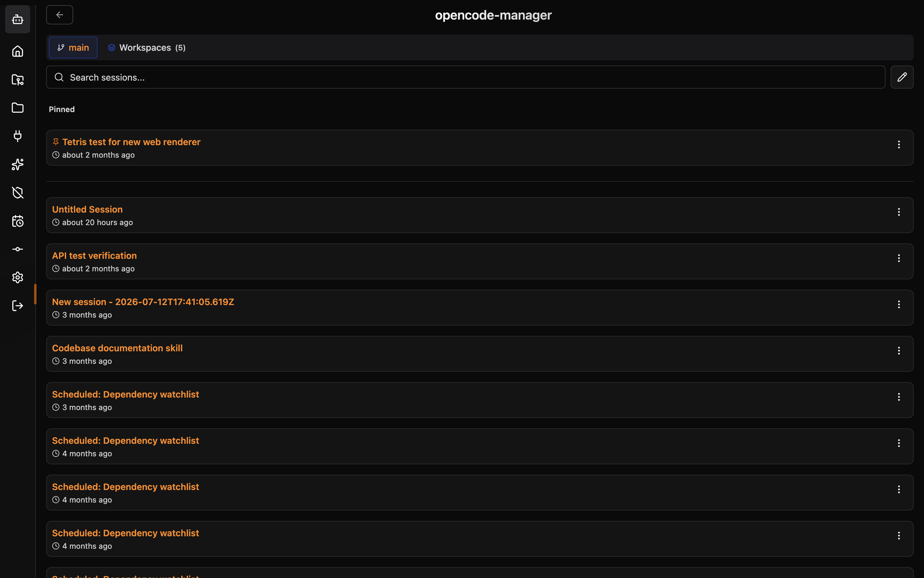Viewport: 924px width, 578px height.
Task: Click the orange sidebar scrollbar handle
Action: coord(35,294)
